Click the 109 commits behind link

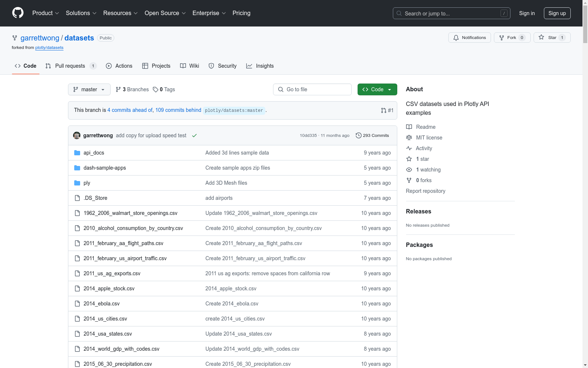(178, 110)
